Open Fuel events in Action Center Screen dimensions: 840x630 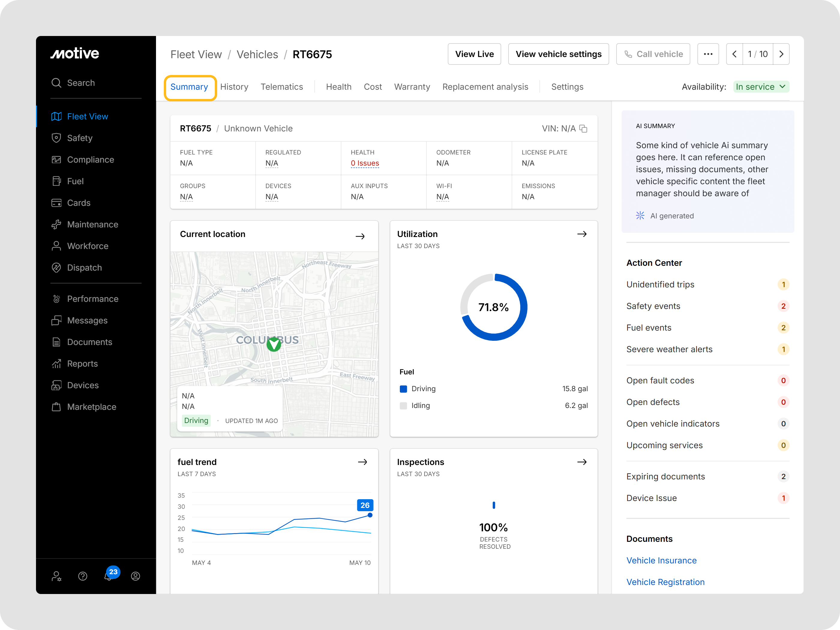pyautogui.click(x=708, y=328)
